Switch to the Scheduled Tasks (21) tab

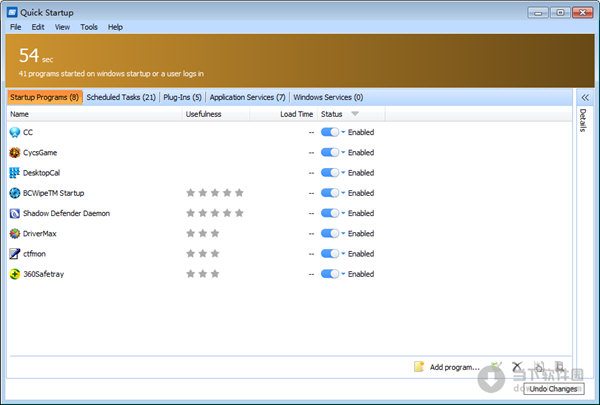coord(121,97)
